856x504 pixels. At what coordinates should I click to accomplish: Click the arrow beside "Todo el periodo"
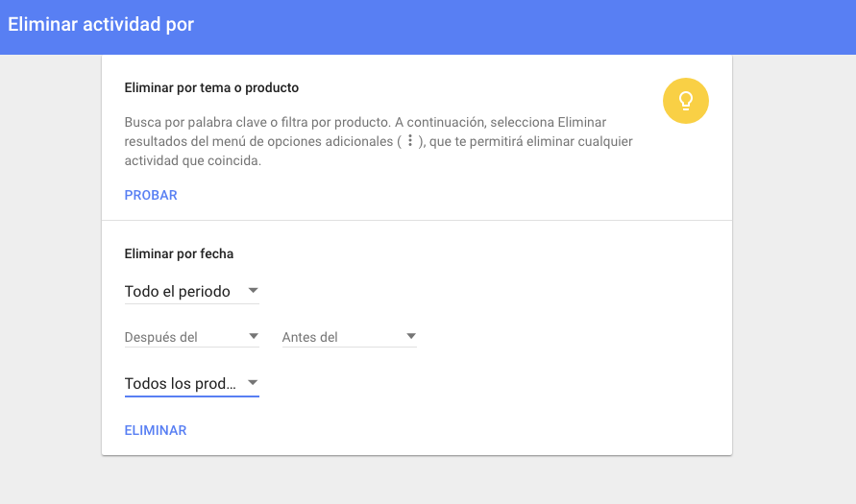253,290
